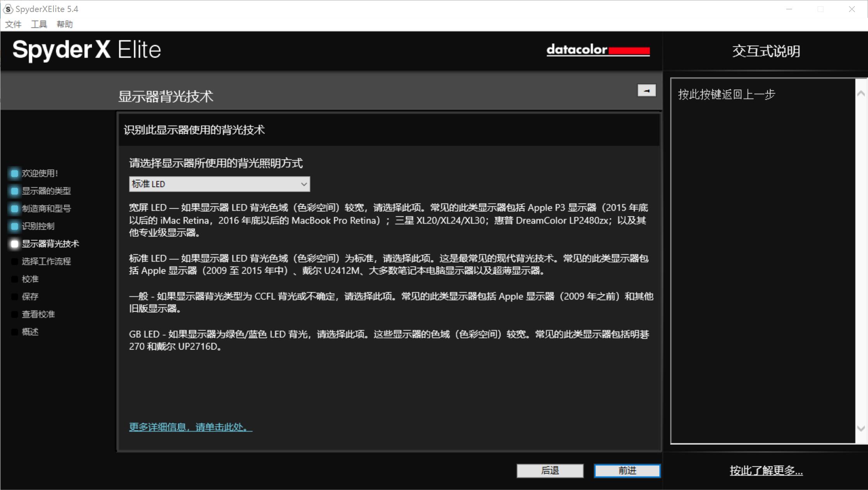
Task: Click the 后退 button
Action: coord(550,471)
